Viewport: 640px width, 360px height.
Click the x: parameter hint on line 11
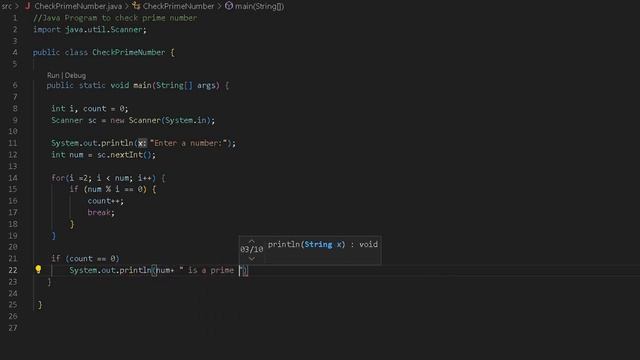coord(142,143)
